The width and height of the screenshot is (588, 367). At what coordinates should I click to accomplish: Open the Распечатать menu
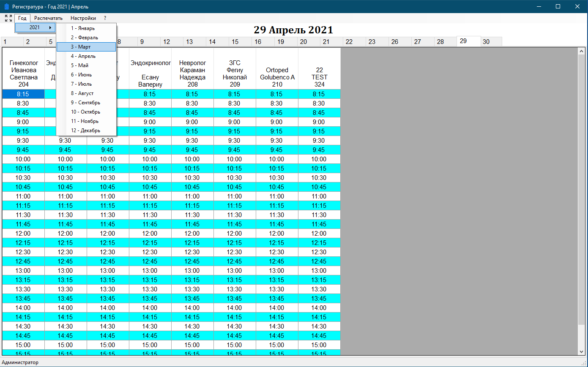pos(48,18)
